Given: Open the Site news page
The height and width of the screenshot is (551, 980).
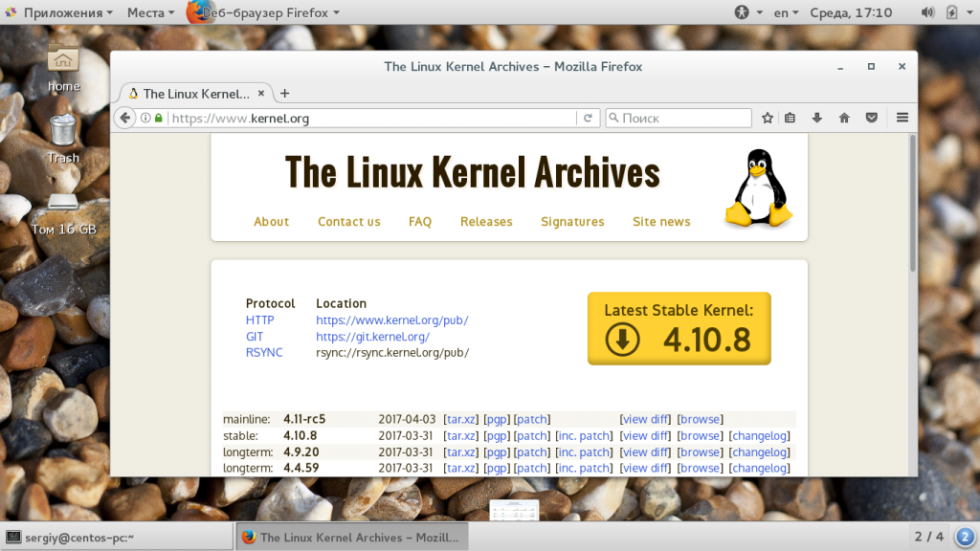Looking at the screenshot, I should [661, 222].
